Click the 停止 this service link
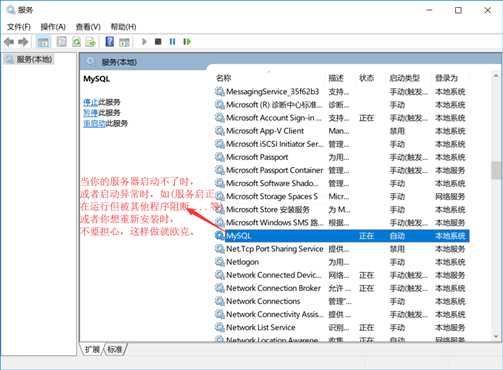 pyautogui.click(x=91, y=102)
